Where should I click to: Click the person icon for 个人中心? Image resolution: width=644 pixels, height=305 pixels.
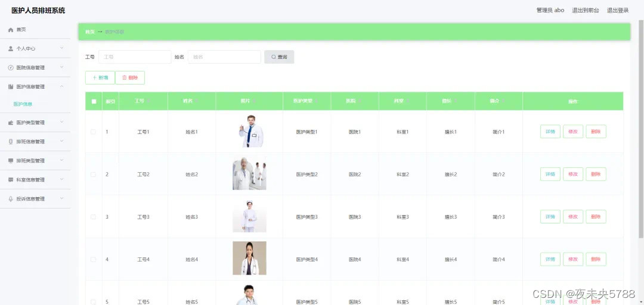[x=11, y=48]
